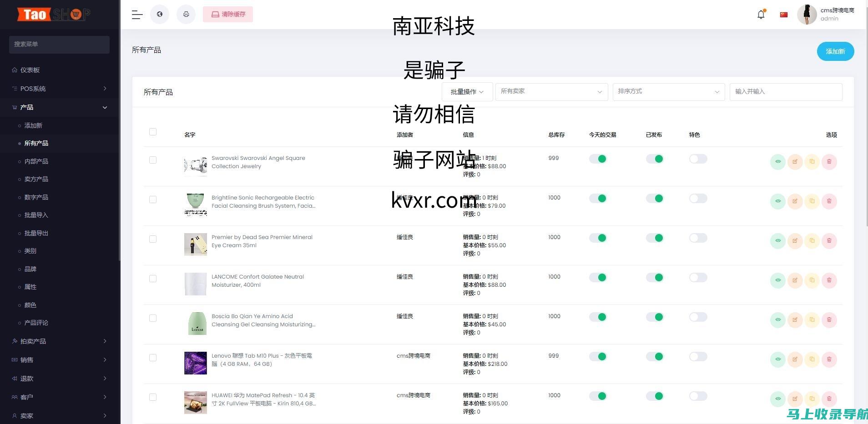Viewport: 868px width, 424px height.
Task: Enable featured toggle for Premier Eye Cream
Action: 698,238
